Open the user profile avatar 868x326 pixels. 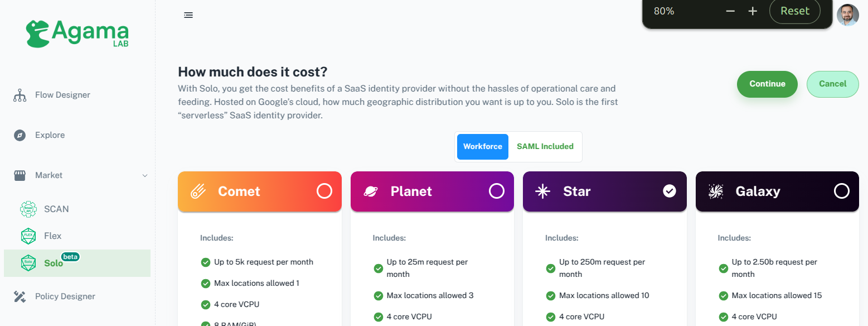tap(847, 15)
